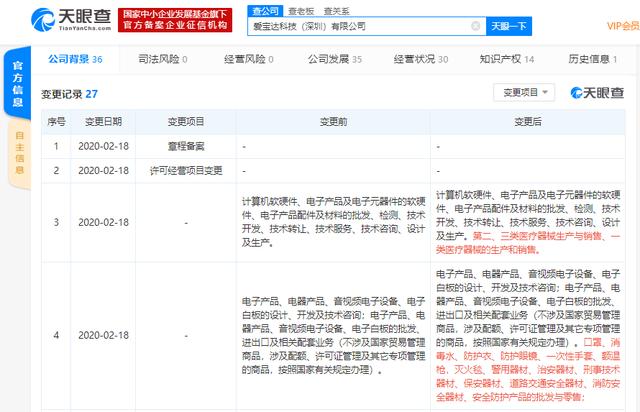
Task: Switch to the 查老板 search tab
Action: tap(301, 11)
